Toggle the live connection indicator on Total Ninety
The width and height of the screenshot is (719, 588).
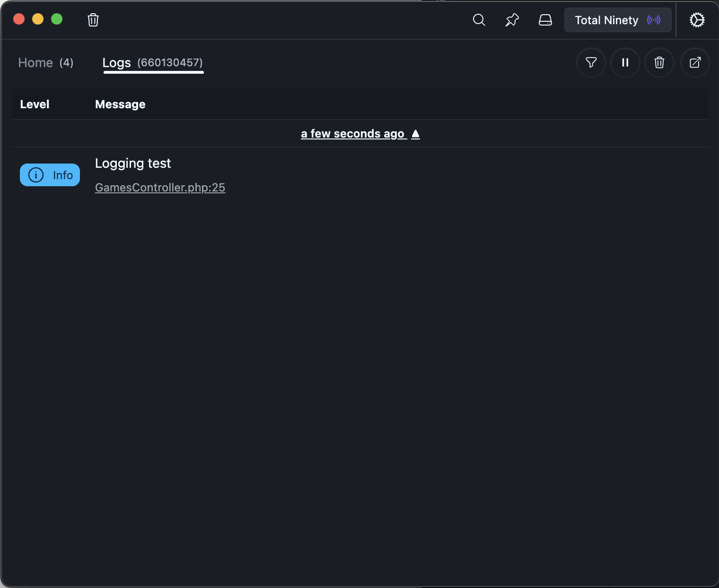point(654,20)
